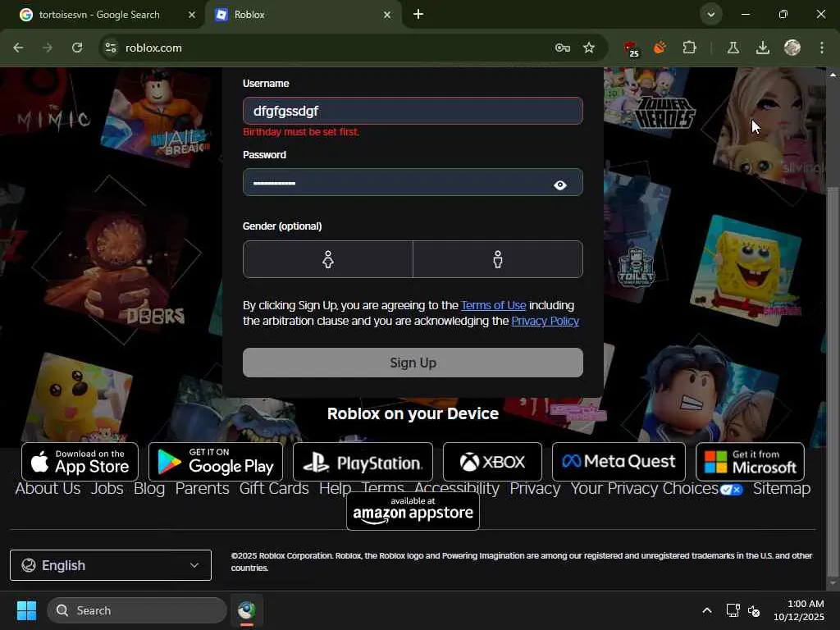Open the Privacy footer link
Screen dimensions: 840x630
pos(535,489)
